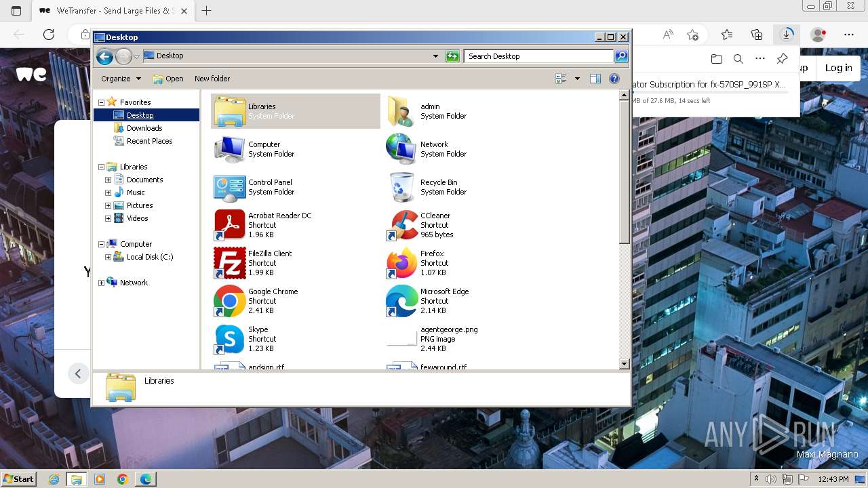Open the view options dropdown arrow
868x488 pixels.
point(577,79)
